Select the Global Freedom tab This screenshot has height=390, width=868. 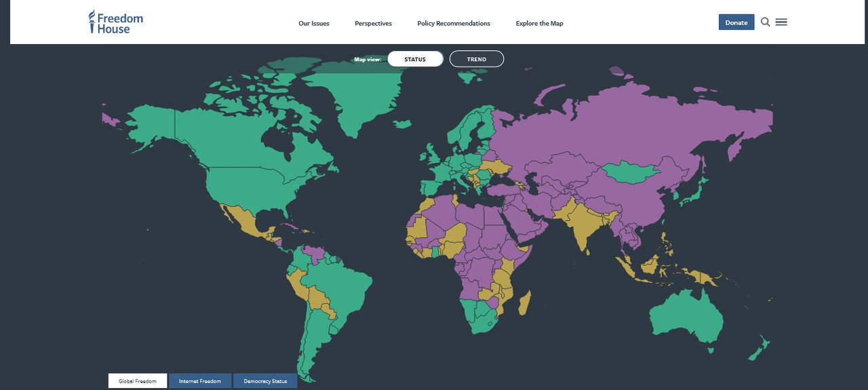point(138,381)
